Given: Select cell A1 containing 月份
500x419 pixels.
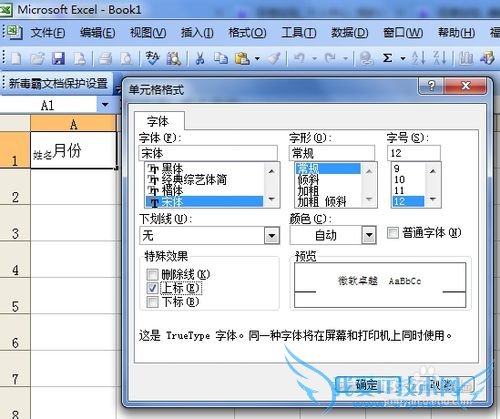Looking at the screenshot, I should [73, 150].
